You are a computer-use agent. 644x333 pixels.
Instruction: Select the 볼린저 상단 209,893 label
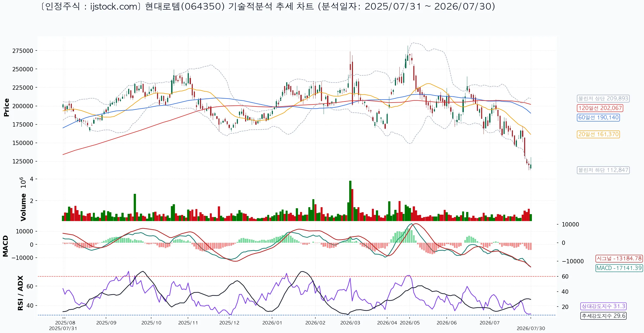pyautogui.click(x=603, y=99)
